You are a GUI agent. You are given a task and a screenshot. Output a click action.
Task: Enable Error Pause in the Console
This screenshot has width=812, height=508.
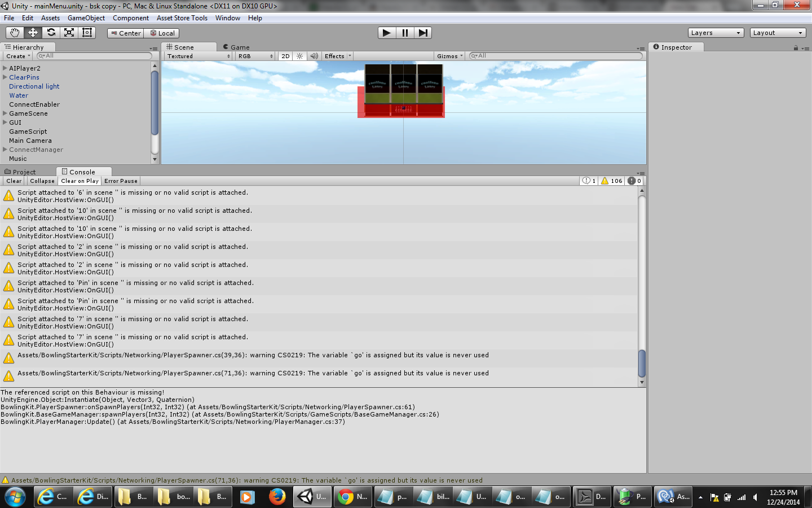pyautogui.click(x=121, y=181)
